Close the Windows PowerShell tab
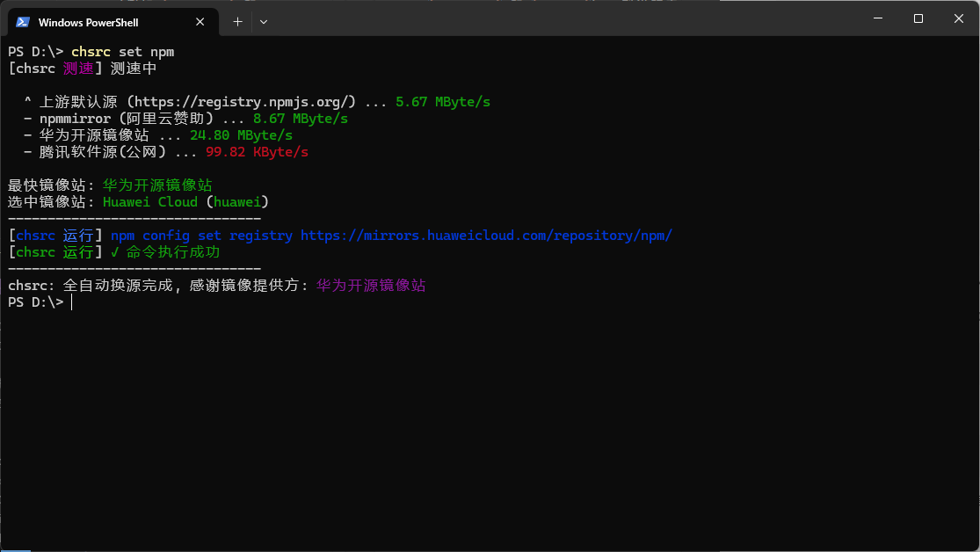Screen dimensions: 980x552 point(200,22)
